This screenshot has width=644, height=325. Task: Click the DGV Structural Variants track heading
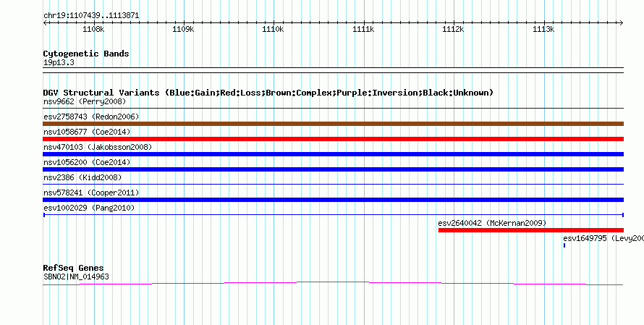pos(268,93)
